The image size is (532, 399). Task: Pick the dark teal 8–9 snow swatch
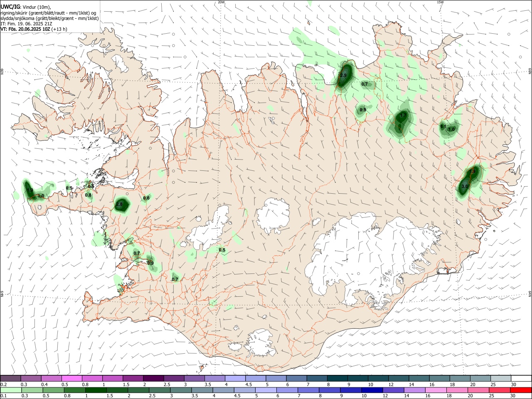(x=337, y=378)
